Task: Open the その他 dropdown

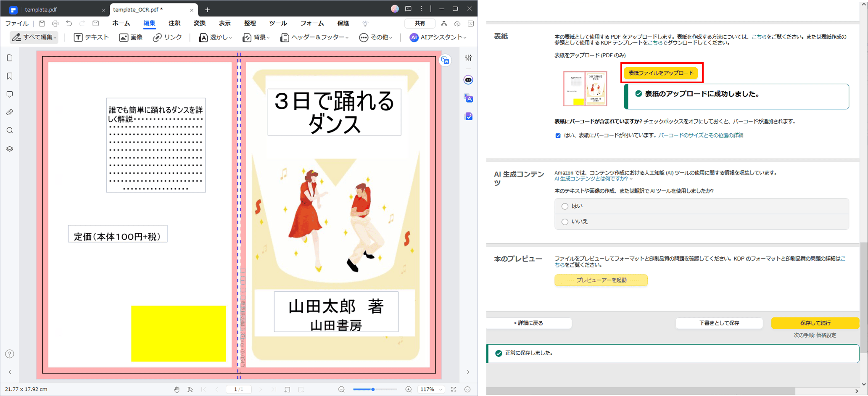Action: (376, 37)
